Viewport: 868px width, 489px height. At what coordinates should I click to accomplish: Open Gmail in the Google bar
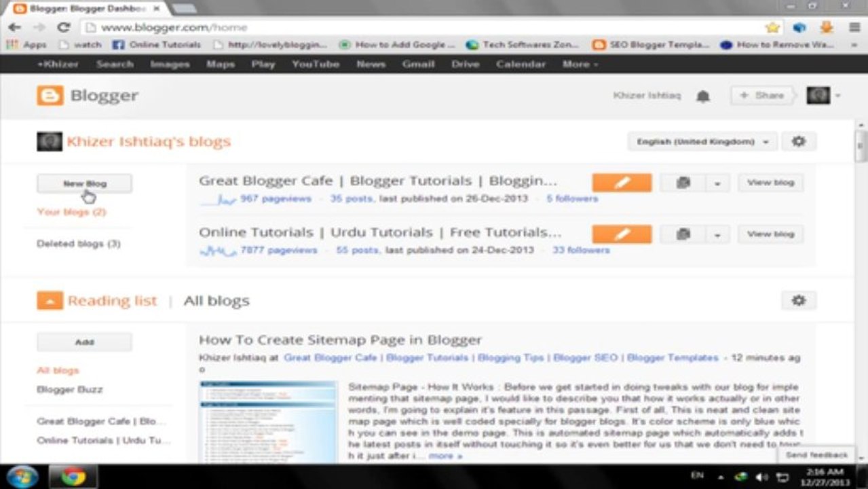click(418, 64)
